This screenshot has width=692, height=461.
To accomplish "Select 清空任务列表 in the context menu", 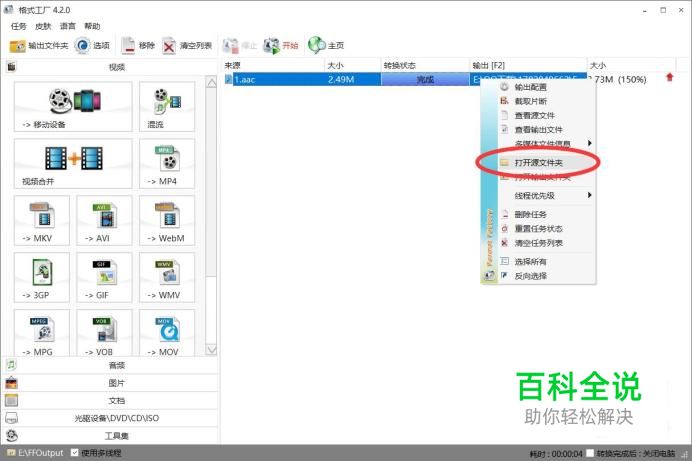I will (547, 243).
